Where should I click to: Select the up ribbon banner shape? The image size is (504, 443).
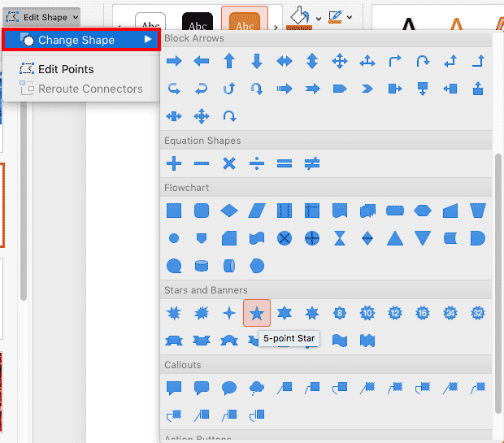tap(174, 341)
